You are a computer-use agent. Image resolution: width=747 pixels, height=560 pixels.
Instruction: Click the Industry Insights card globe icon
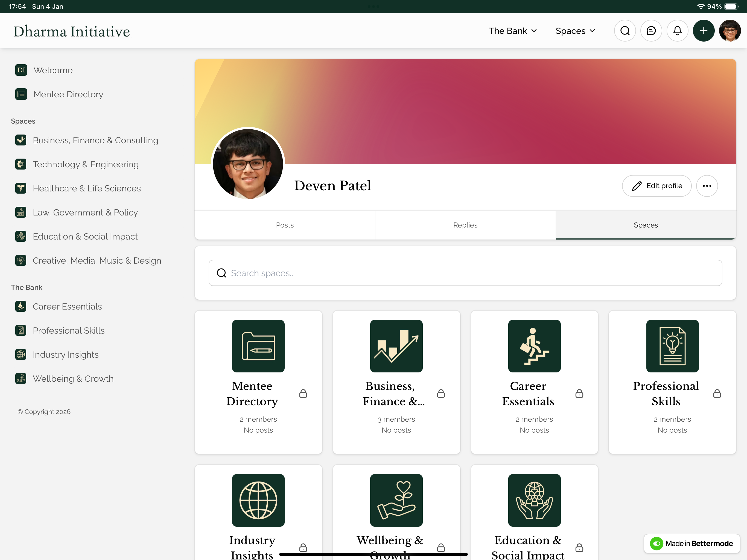[x=258, y=500]
